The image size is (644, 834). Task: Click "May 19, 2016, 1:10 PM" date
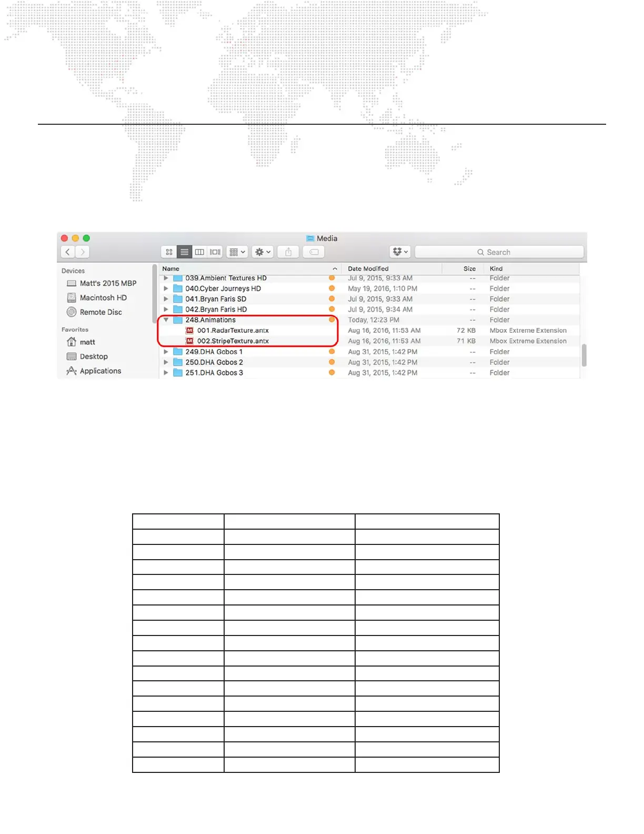383,289
